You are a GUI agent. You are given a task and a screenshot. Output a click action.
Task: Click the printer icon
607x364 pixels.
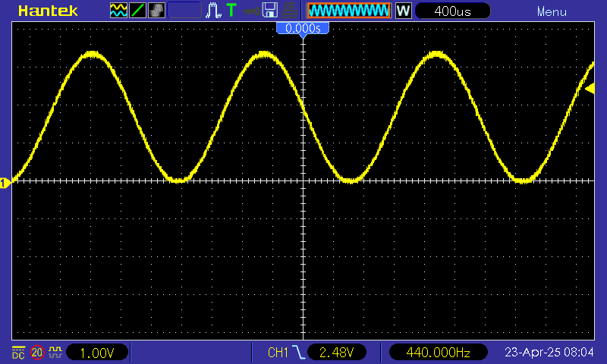[x=288, y=11]
